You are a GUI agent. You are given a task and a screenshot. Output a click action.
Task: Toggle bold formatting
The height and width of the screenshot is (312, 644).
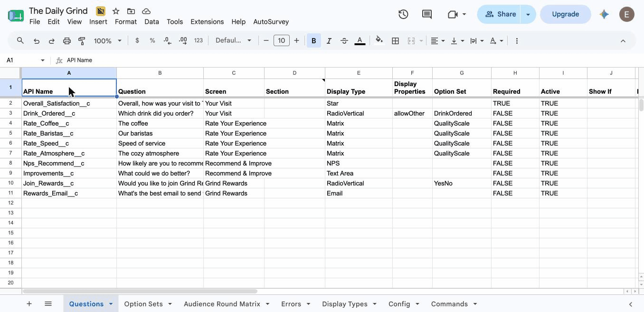pos(313,41)
